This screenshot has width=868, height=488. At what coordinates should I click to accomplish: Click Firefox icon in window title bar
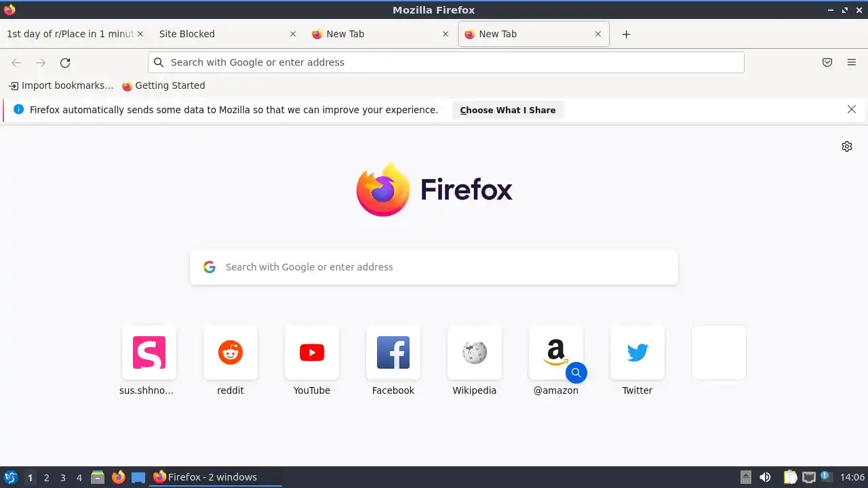(x=9, y=9)
